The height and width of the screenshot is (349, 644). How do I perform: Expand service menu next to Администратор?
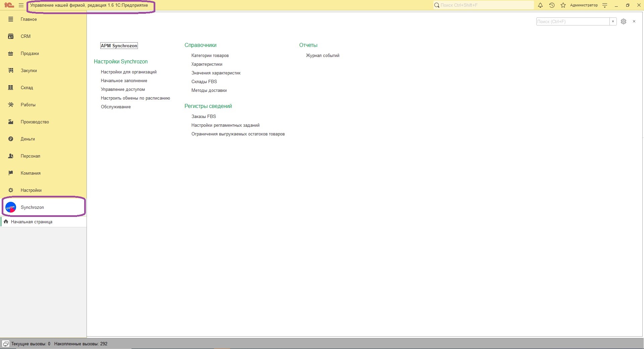[x=605, y=5]
